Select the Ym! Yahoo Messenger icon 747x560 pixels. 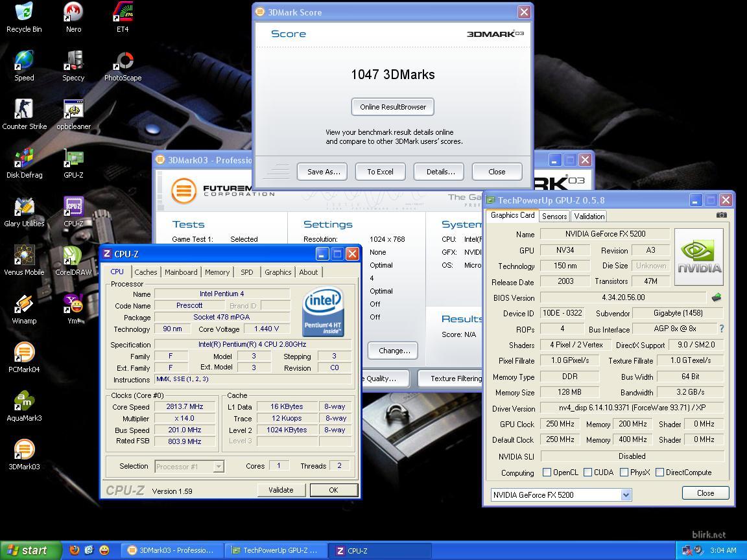(73, 309)
